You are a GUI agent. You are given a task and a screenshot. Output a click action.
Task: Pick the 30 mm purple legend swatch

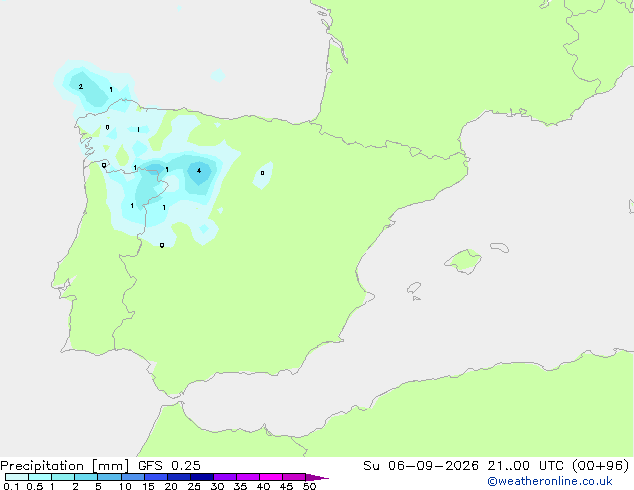tap(225, 477)
